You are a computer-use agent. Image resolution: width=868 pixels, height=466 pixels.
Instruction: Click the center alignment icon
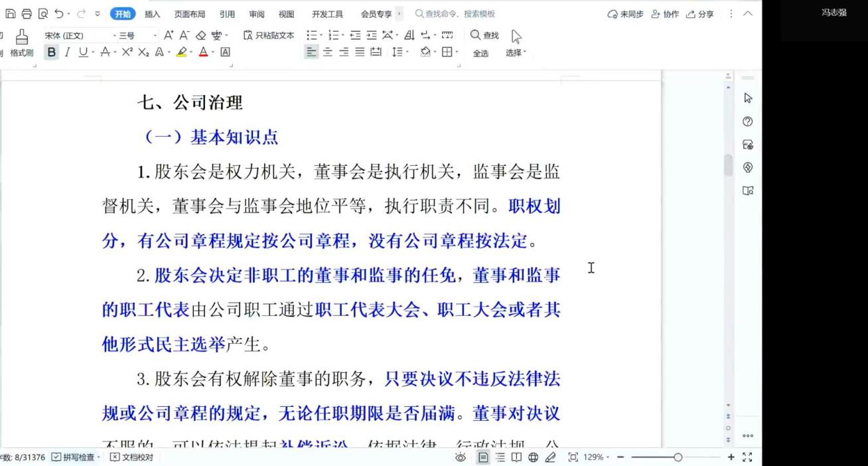click(x=328, y=52)
